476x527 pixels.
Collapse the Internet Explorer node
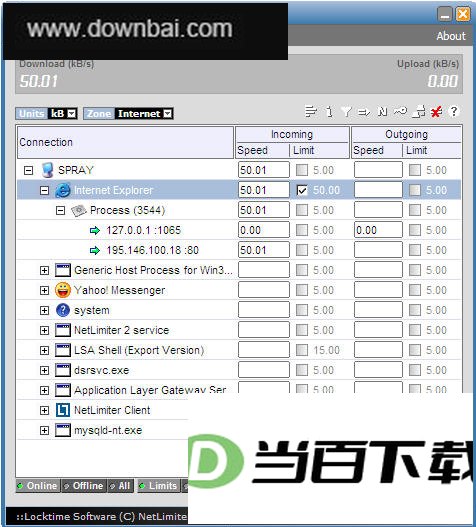(x=44, y=191)
